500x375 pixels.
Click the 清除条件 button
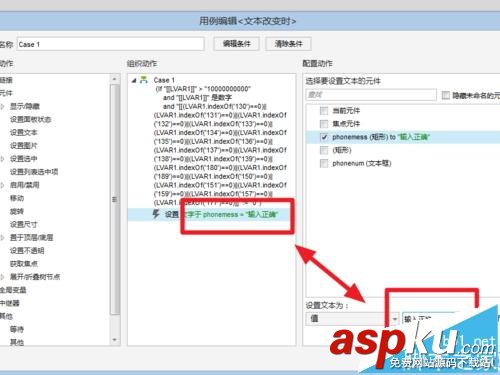coord(288,44)
